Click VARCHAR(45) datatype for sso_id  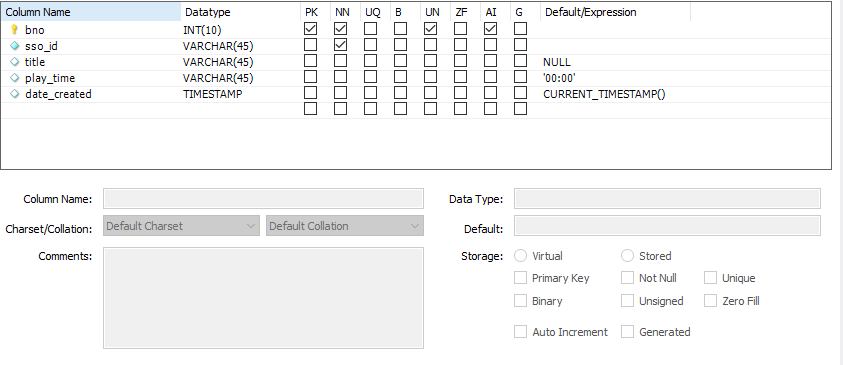(x=218, y=46)
